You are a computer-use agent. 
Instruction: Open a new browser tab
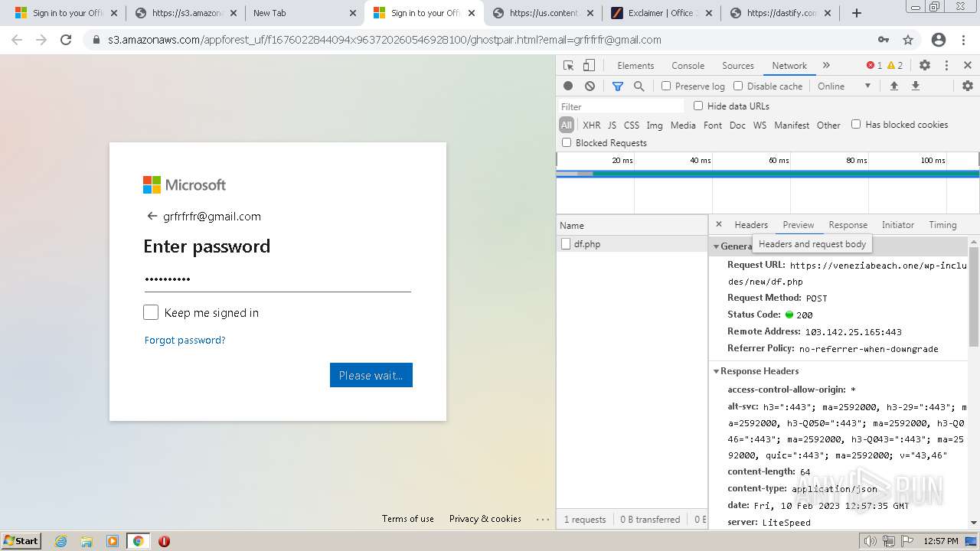pos(857,13)
